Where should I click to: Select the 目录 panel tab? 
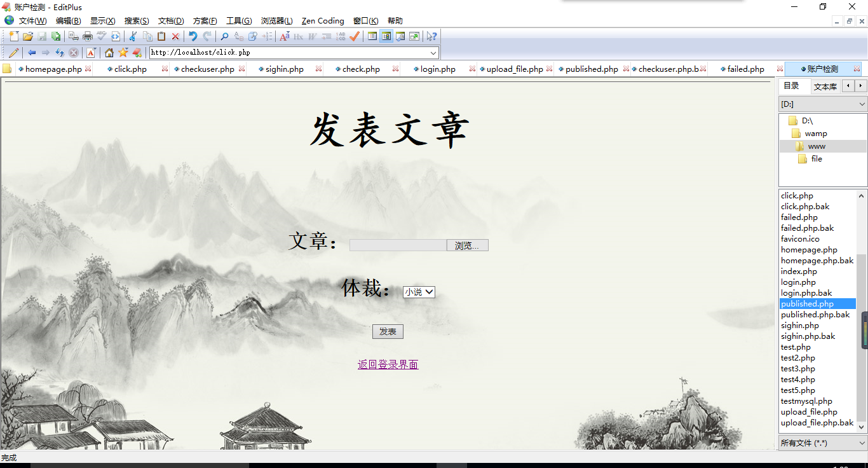click(x=791, y=86)
